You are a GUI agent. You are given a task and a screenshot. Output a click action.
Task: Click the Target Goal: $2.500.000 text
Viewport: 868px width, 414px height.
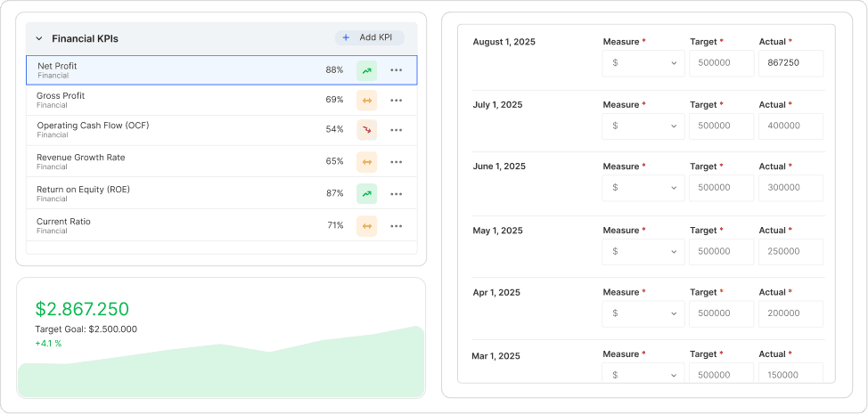pyautogui.click(x=86, y=329)
